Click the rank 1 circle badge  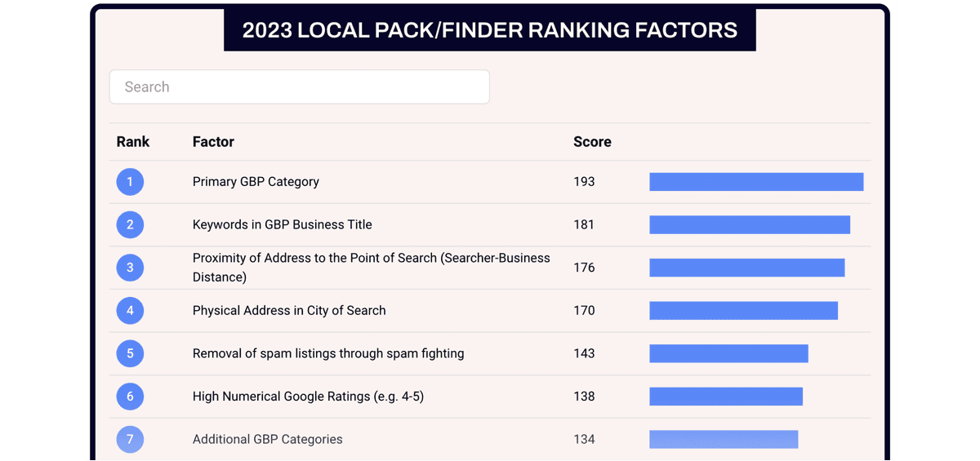pos(130,181)
